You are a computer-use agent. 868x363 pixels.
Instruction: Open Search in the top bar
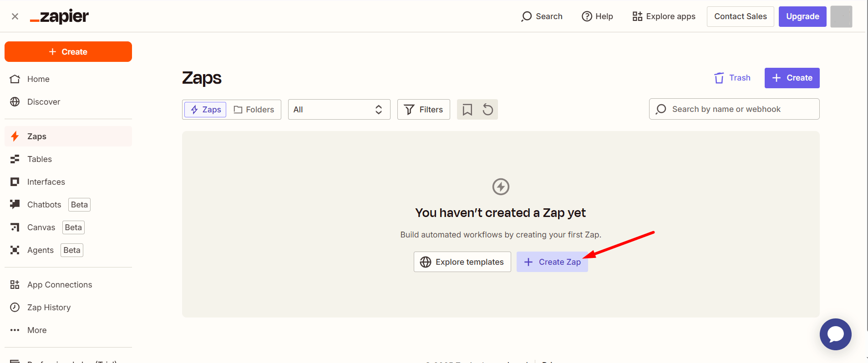tap(542, 16)
